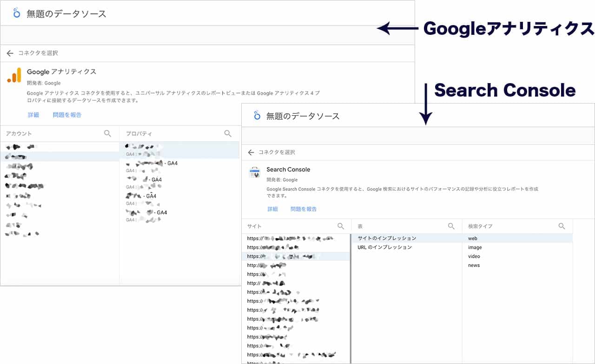
Task: Select URL のインプレッション table
Action: click(407, 247)
